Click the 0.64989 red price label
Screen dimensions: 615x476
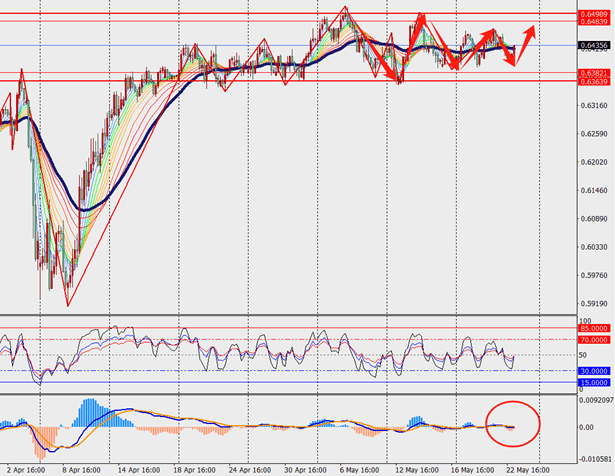pos(591,13)
